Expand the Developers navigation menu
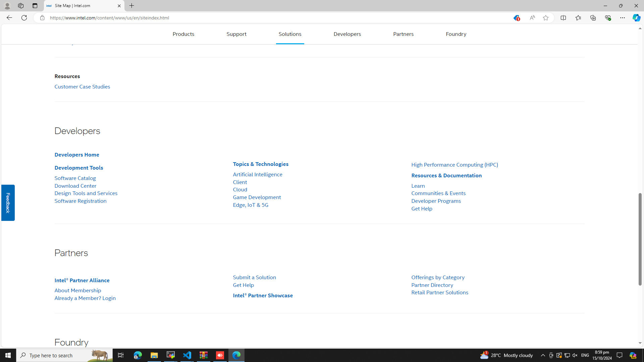The image size is (644, 362). coord(347,34)
